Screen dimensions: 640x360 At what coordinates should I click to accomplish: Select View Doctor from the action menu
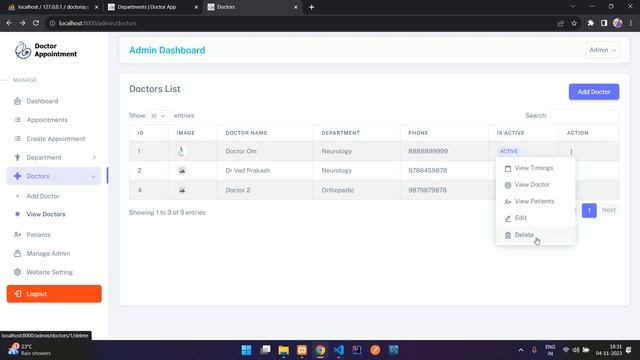[535, 184]
